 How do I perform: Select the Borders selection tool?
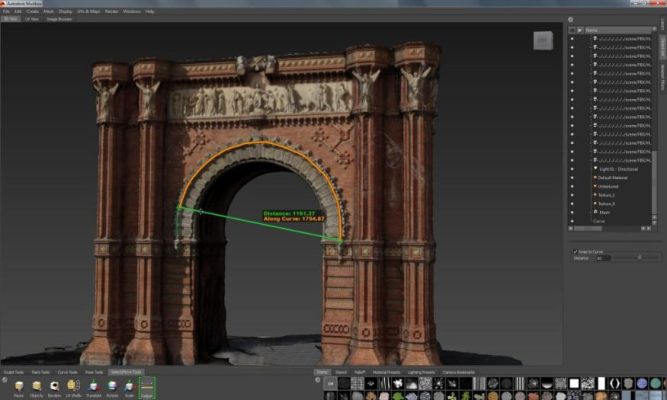pos(54,386)
